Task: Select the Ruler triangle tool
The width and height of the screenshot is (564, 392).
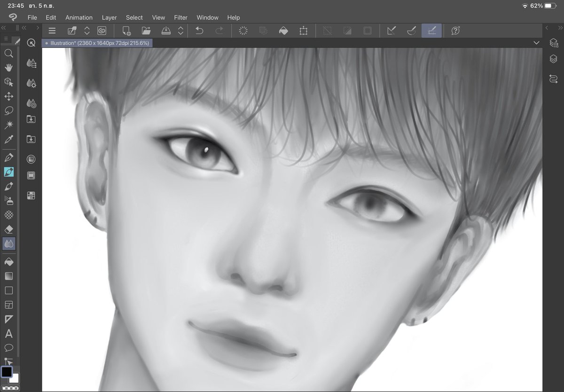Action: (8, 319)
